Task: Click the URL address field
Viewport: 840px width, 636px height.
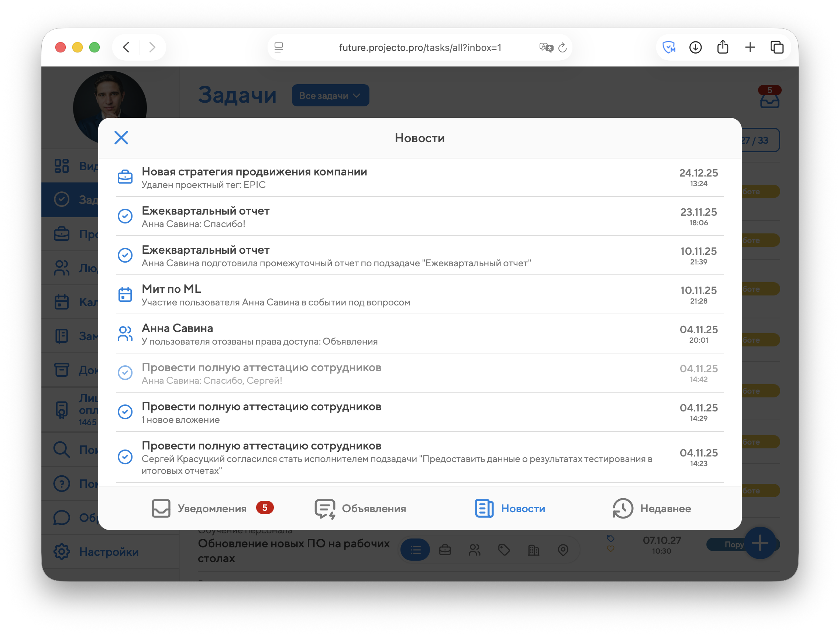Action: (420, 48)
